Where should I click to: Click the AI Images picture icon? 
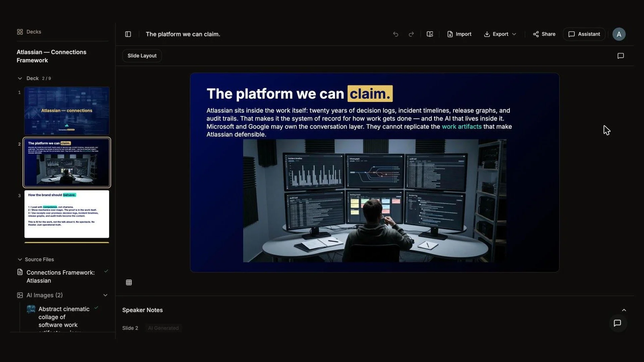[20, 295]
